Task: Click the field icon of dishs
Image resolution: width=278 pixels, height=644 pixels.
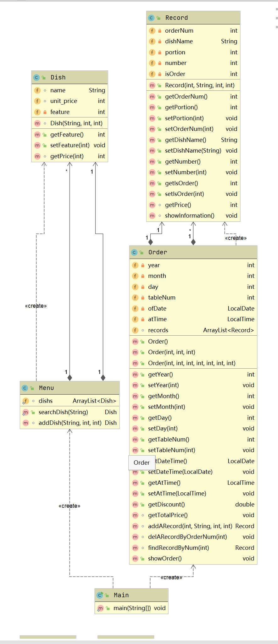Action: (x=25, y=401)
